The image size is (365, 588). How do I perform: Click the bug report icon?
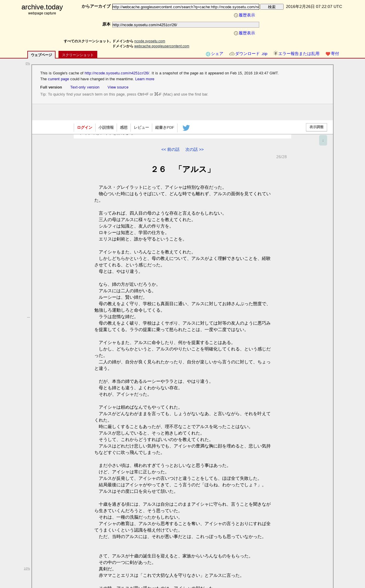coord(275,53)
